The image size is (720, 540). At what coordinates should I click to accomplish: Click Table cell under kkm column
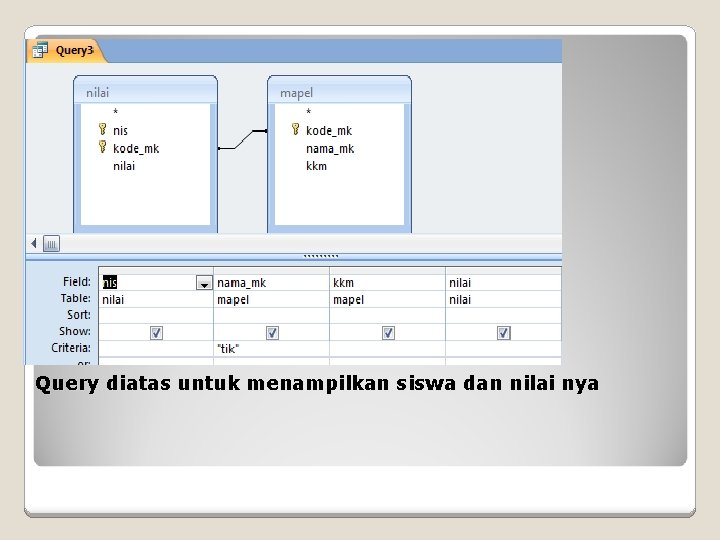388,299
